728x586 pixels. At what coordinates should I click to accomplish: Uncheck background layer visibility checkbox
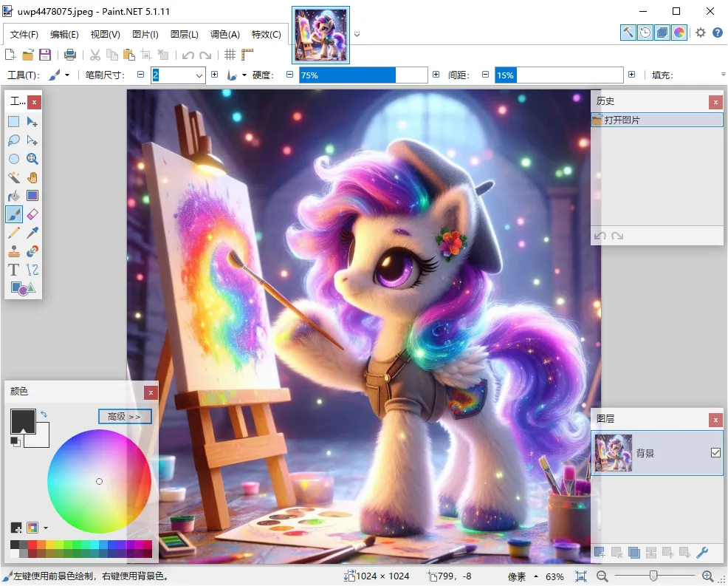coord(715,453)
